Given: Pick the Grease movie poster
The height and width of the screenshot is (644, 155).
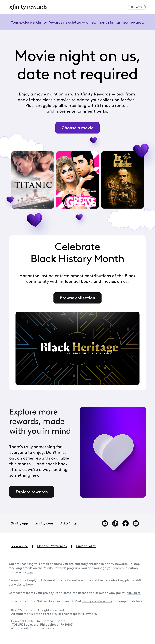Looking at the screenshot, I should [78, 180].
